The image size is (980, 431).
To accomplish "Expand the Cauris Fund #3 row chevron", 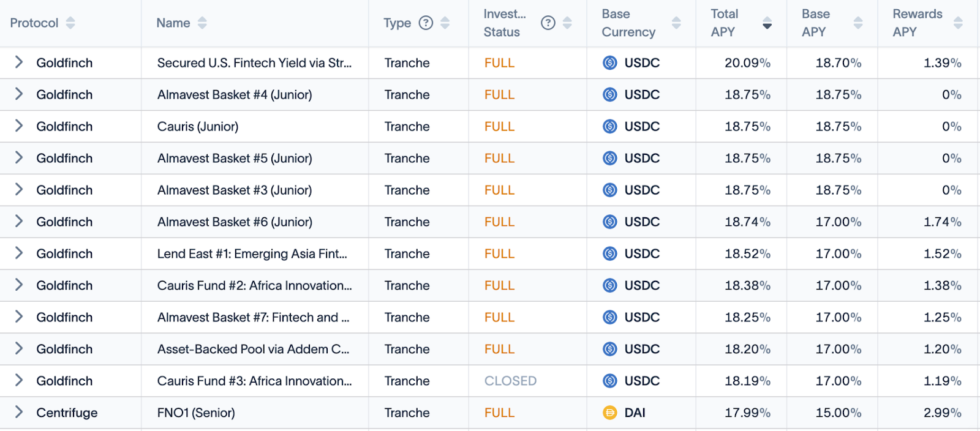I will (x=19, y=381).
